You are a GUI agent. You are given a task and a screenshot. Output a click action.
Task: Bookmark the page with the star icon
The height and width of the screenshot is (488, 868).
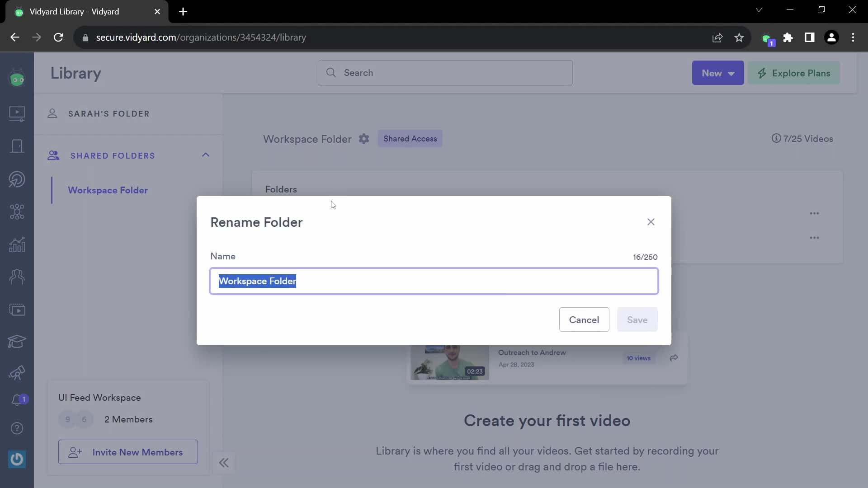(739, 38)
